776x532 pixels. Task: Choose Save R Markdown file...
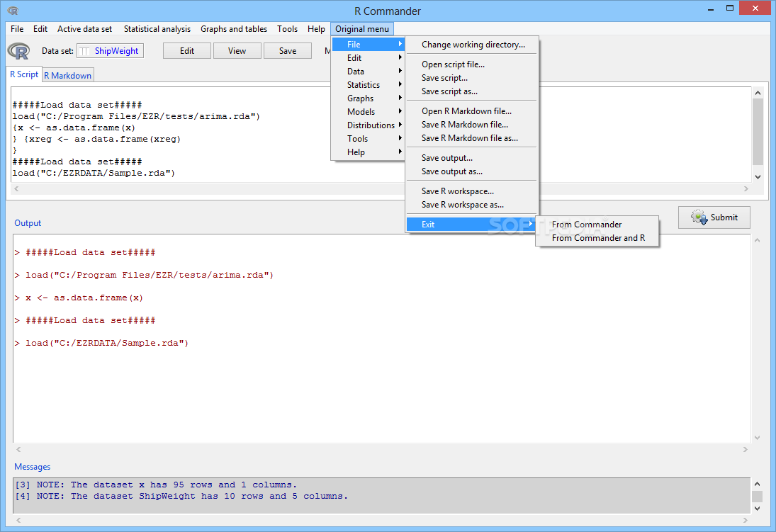click(472, 124)
